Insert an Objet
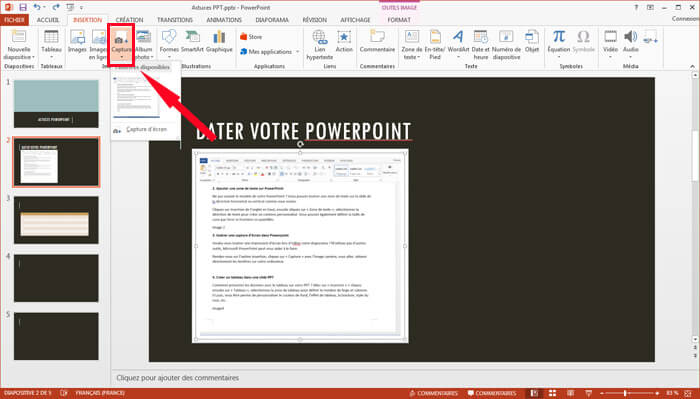 click(x=532, y=42)
